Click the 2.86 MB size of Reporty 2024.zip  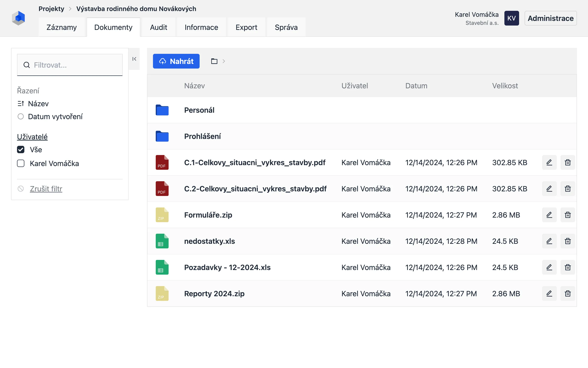[x=506, y=293]
